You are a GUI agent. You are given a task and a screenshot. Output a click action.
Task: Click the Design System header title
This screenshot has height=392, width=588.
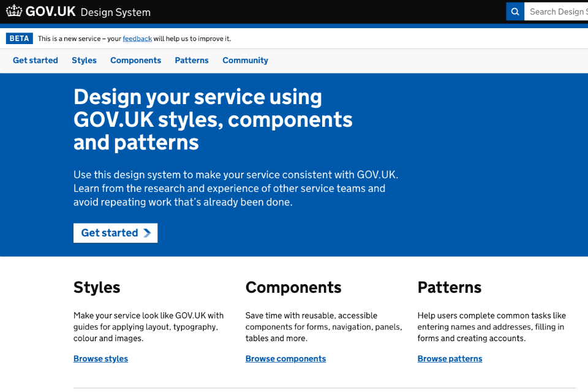click(116, 12)
